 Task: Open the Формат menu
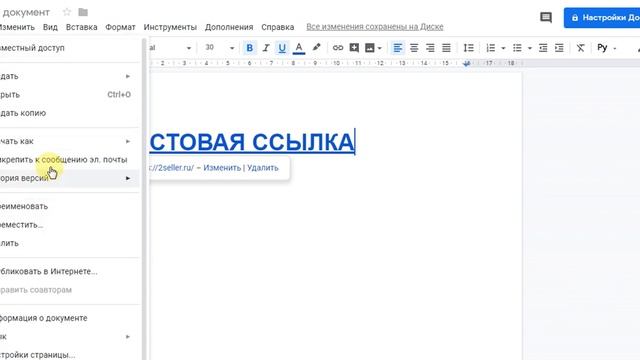point(120,27)
